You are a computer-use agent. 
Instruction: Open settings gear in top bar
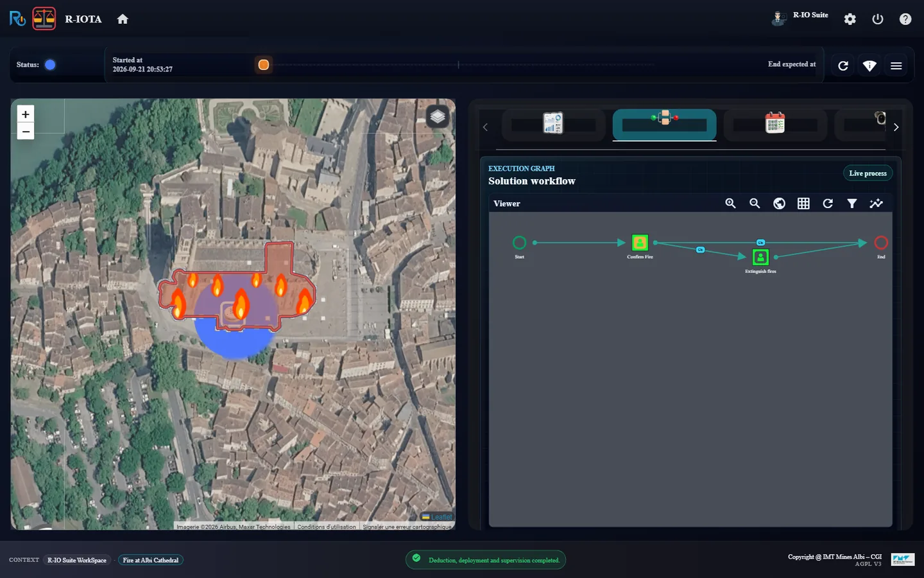point(850,19)
